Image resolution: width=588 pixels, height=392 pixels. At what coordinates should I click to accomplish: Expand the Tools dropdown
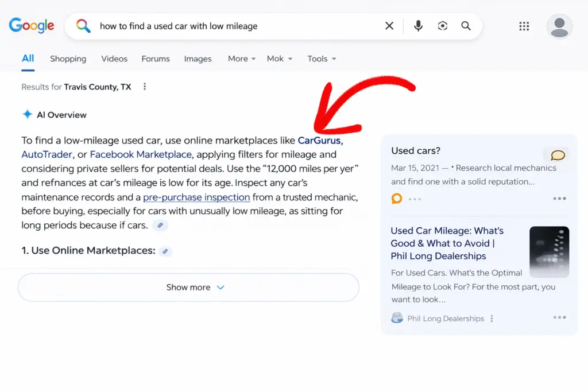click(x=322, y=59)
